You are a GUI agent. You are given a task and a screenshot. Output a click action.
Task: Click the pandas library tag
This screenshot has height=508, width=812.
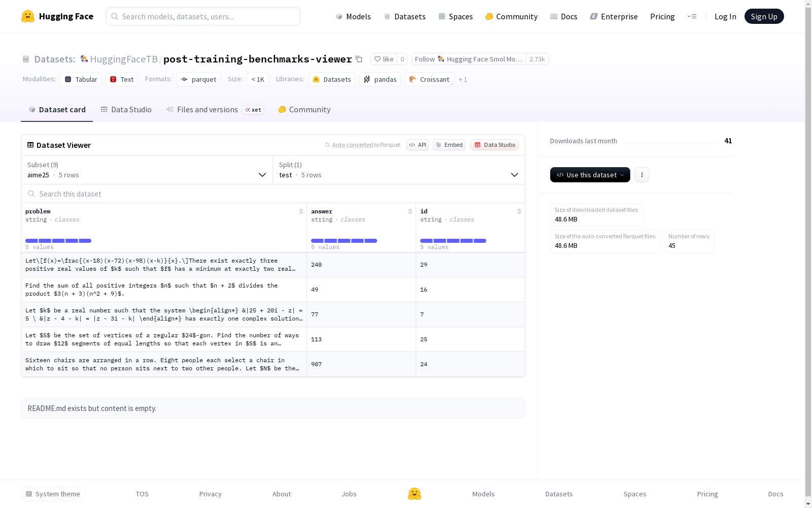(380, 79)
